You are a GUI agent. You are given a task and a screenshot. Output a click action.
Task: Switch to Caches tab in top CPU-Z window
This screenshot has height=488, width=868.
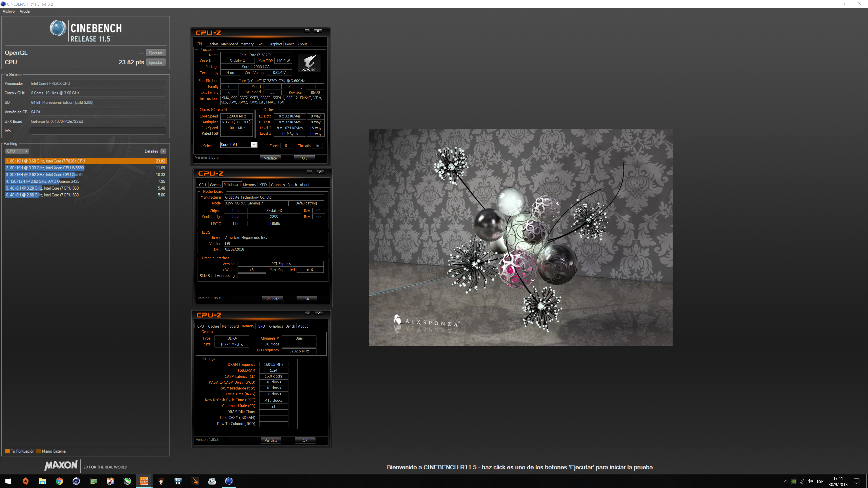pyautogui.click(x=213, y=44)
